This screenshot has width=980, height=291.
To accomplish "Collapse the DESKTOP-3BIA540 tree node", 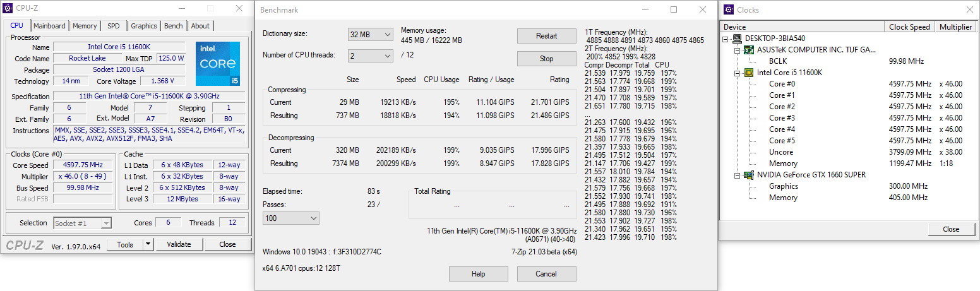I will pyautogui.click(x=726, y=38).
